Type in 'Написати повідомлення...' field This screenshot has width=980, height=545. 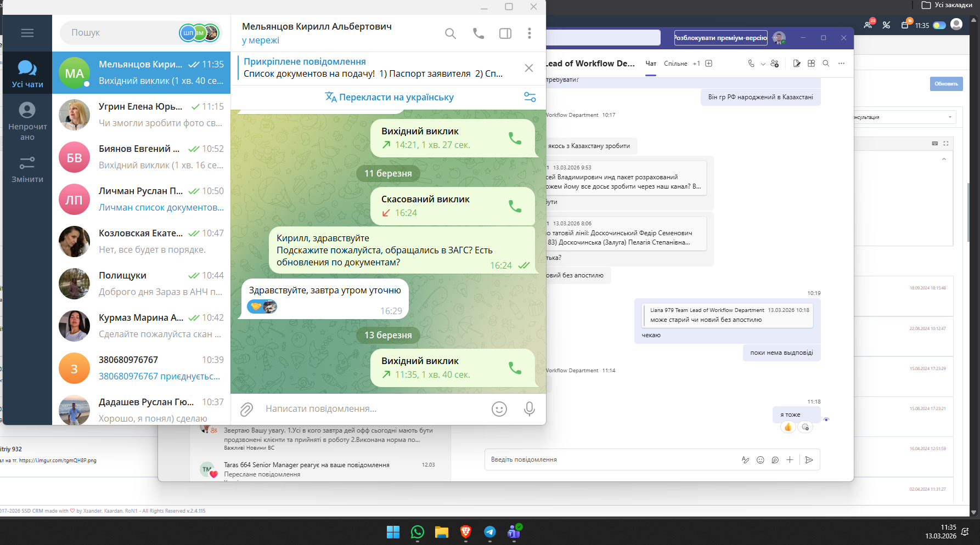click(x=373, y=409)
